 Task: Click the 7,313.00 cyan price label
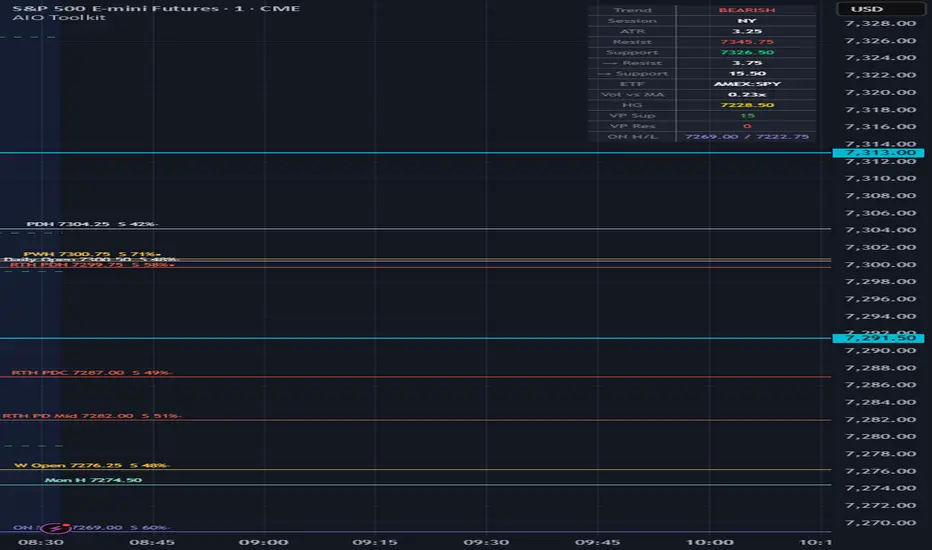point(878,153)
